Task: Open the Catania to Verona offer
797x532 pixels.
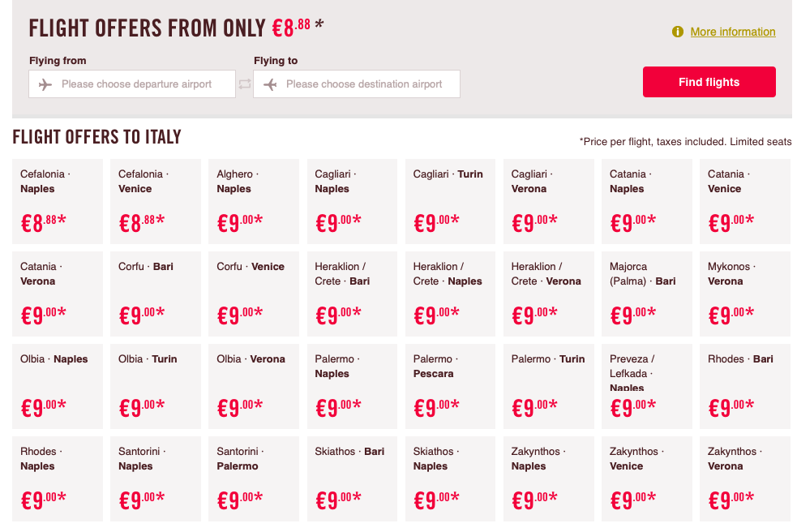Action: pos(58,294)
